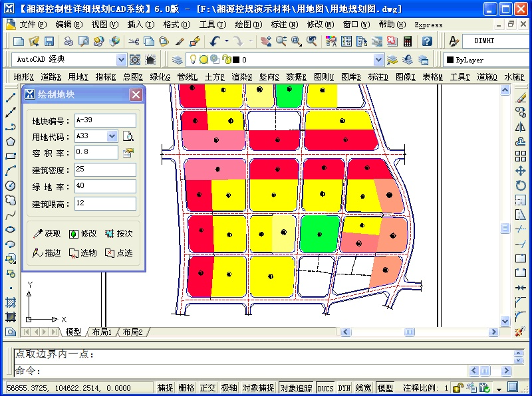
Task: Open the 用地代码 search magnifier icon
Action: point(130,135)
